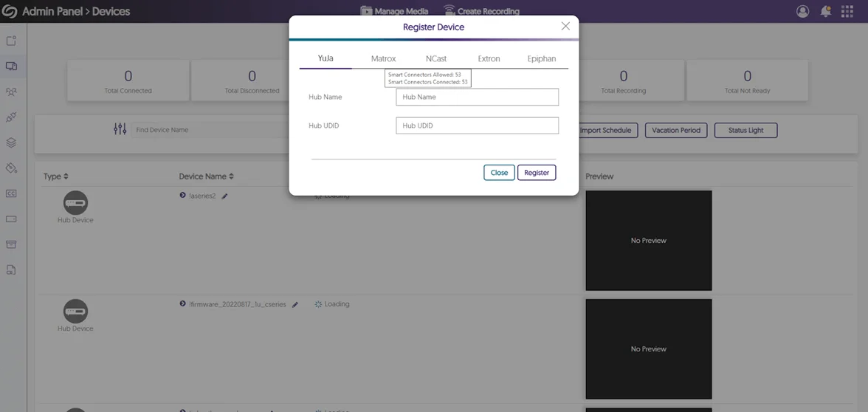Viewport: 868px width, 412px height.
Task: Click the !aseries2 device name text
Action: pyautogui.click(x=202, y=196)
